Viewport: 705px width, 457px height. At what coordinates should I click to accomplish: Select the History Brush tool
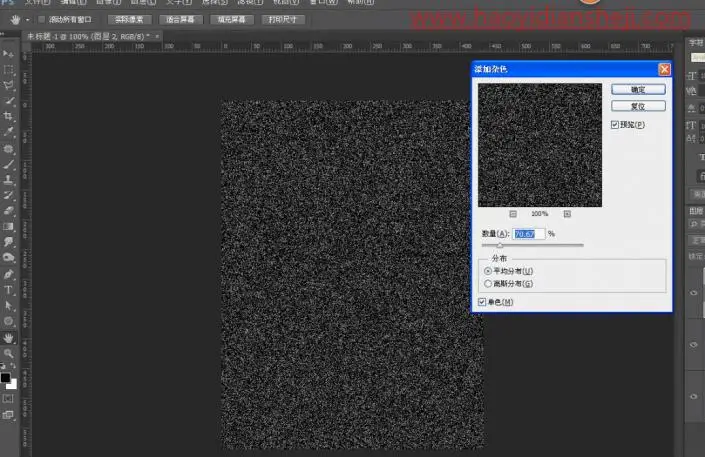(x=8, y=195)
